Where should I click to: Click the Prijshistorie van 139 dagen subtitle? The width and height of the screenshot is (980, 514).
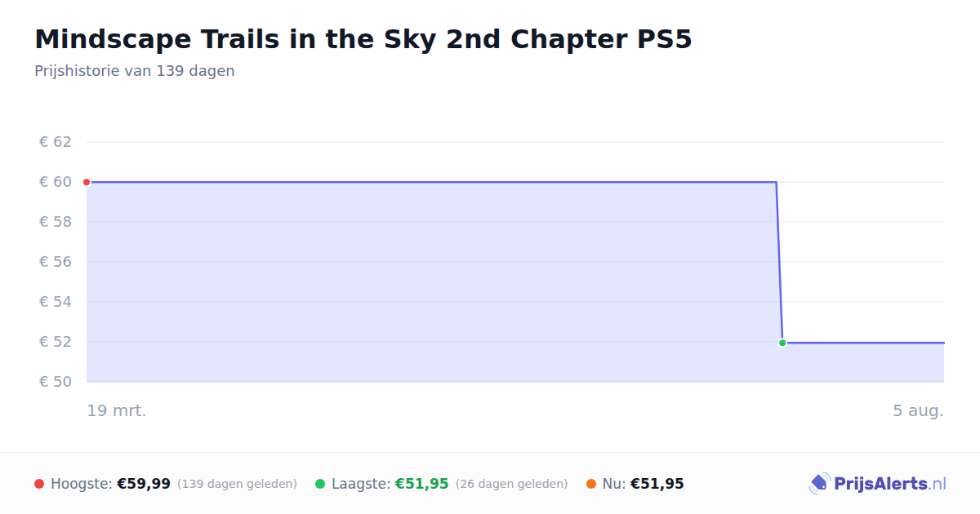(x=135, y=71)
